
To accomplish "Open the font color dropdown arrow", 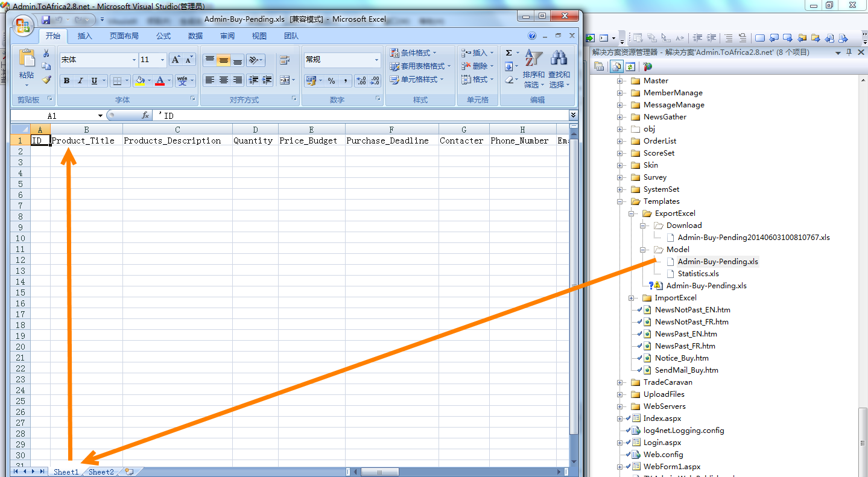I will (169, 81).
